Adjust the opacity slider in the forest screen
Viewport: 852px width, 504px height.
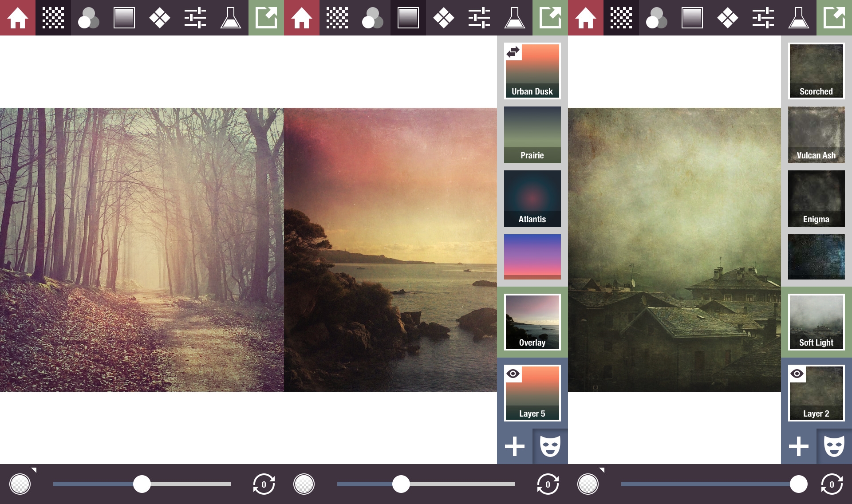(x=142, y=484)
